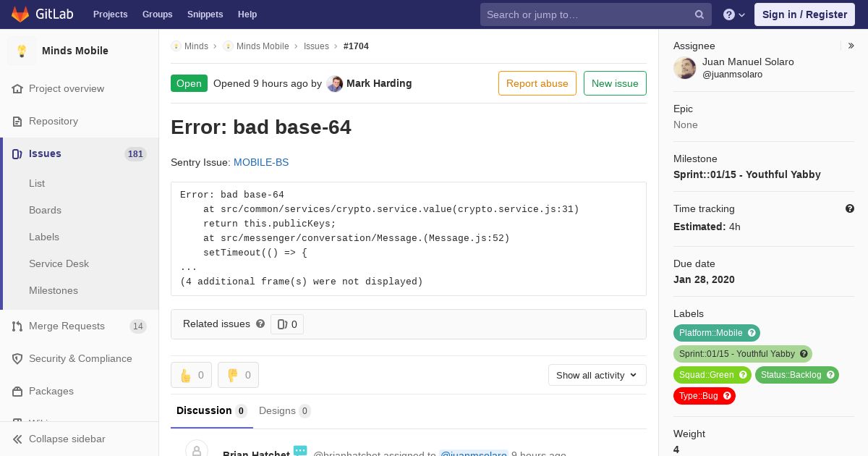The height and width of the screenshot is (456, 868).
Task: Click the related issues count badge
Action: pos(287,324)
